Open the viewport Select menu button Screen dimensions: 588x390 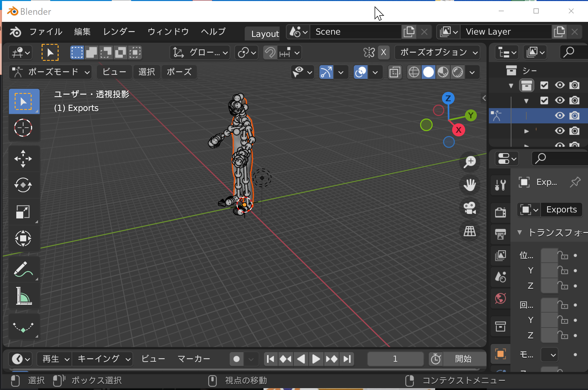tap(146, 72)
